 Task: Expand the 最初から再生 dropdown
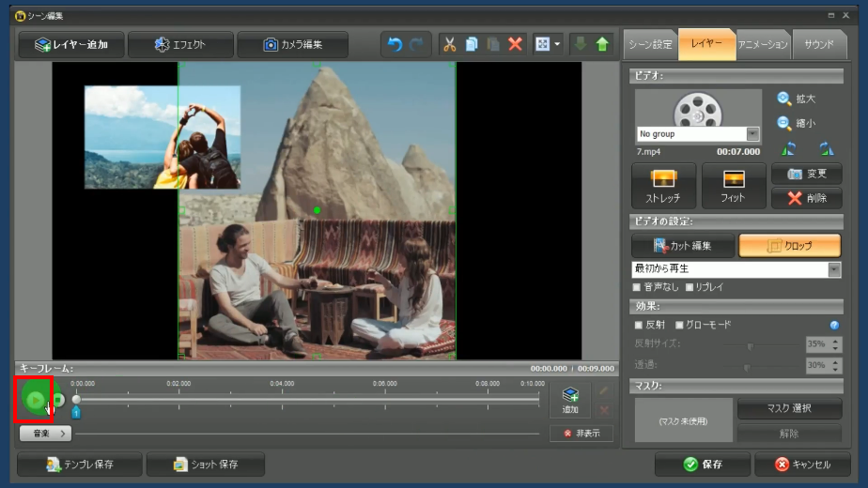[833, 270]
